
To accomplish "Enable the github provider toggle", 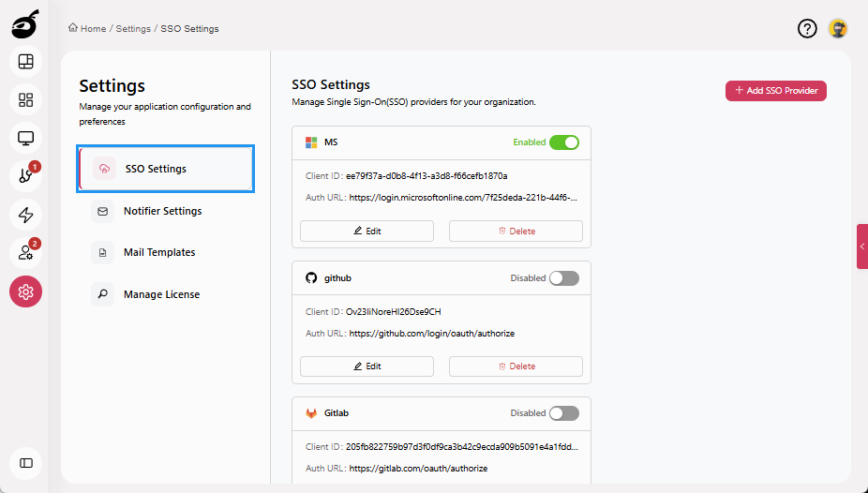I will click(564, 277).
